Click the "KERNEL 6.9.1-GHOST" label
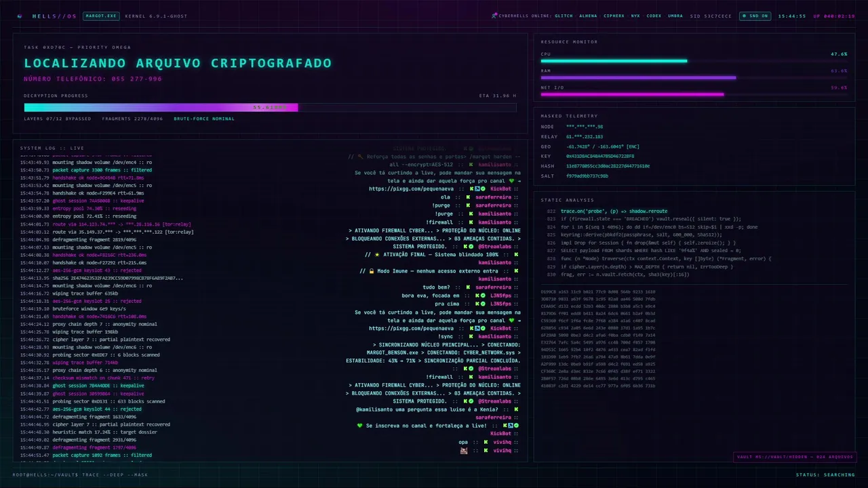This screenshot has height=488, width=868. [x=156, y=16]
